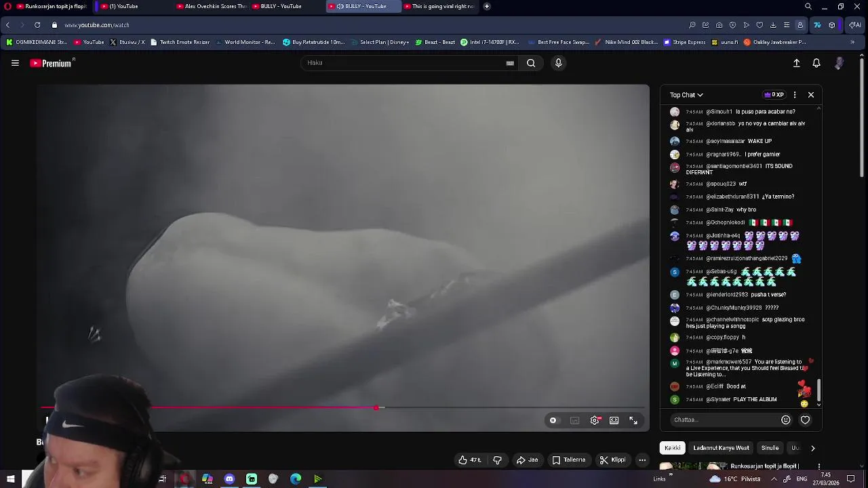Open the on-screen keyboard icon in search
The width and height of the screenshot is (868, 488).
pos(510,63)
